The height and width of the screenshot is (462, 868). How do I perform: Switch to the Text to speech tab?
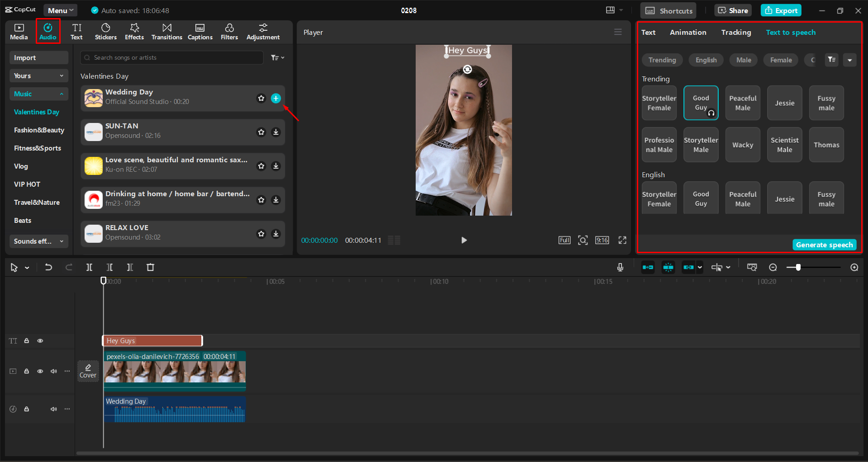click(x=791, y=32)
